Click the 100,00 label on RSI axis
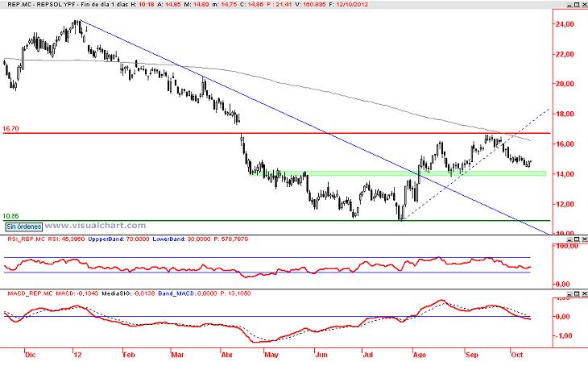The image size is (588, 366). tap(566, 246)
